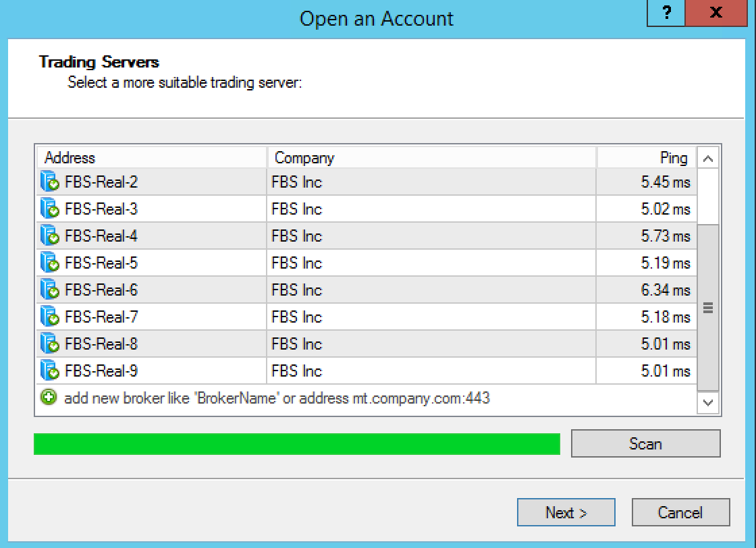
Task: Pick the FBS-Real-5 server address
Action: [101, 263]
